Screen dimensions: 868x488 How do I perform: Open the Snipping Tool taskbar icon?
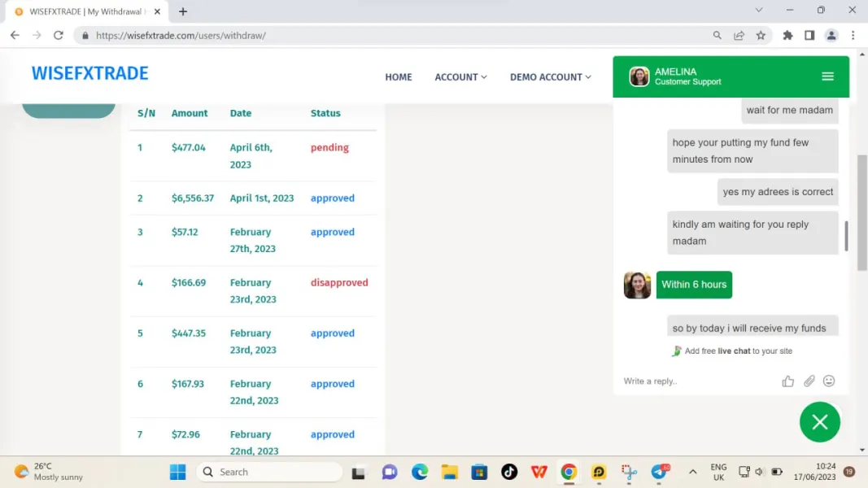point(629,472)
